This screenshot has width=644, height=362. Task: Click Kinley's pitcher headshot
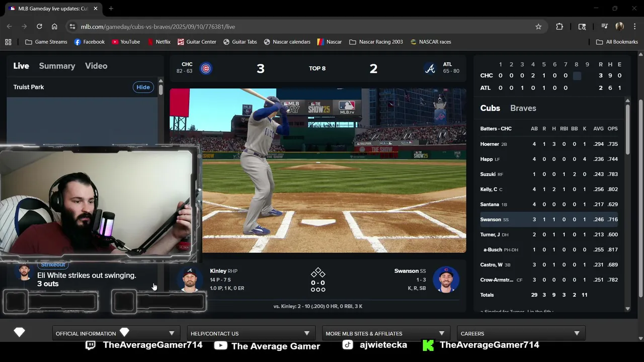pos(190,280)
